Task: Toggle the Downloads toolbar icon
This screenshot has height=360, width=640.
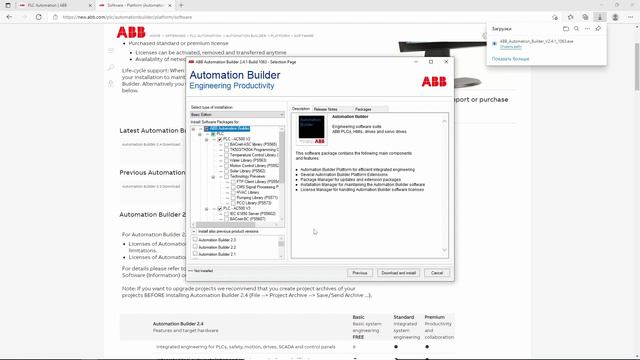Action: (x=600, y=17)
